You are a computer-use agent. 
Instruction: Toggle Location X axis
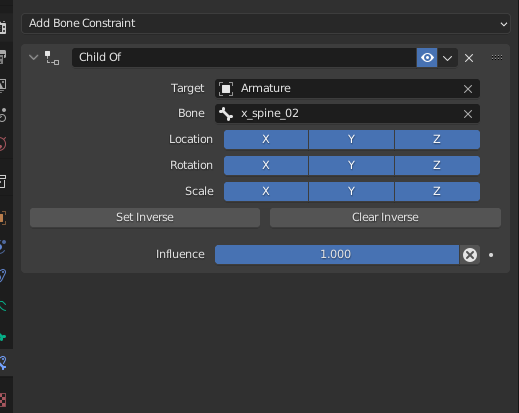[x=266, y=139]
